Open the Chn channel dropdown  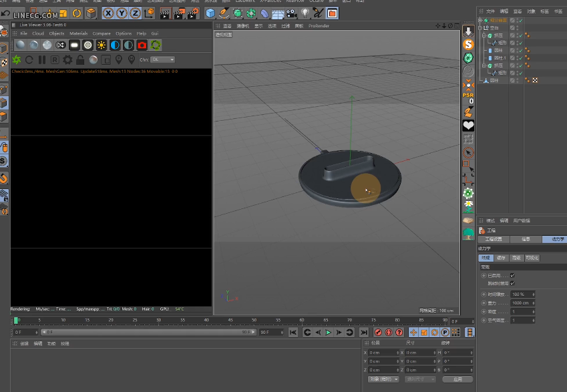tap(163, 59)
